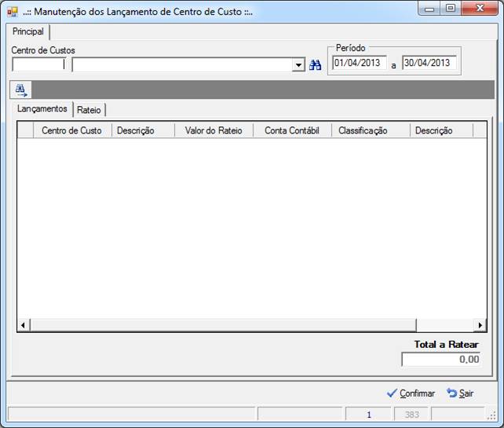Click the grid's right scroll arrow
The width and height of the screenshot is (504, 428).
(480, 325)
